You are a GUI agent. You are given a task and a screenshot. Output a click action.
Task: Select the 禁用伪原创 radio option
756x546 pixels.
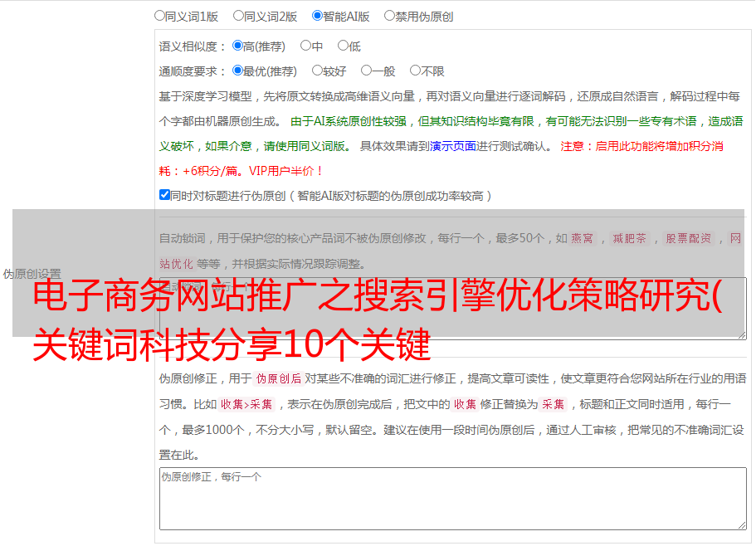(389, 16)
